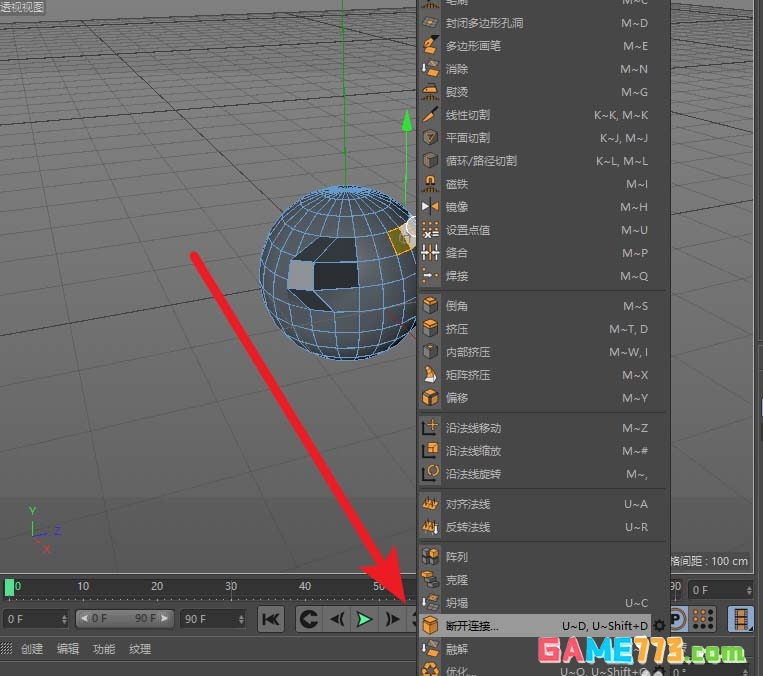Click the 90 F end frame stepper arrows
The width and height of the screenshot is (763, 676).
(241, 619)
